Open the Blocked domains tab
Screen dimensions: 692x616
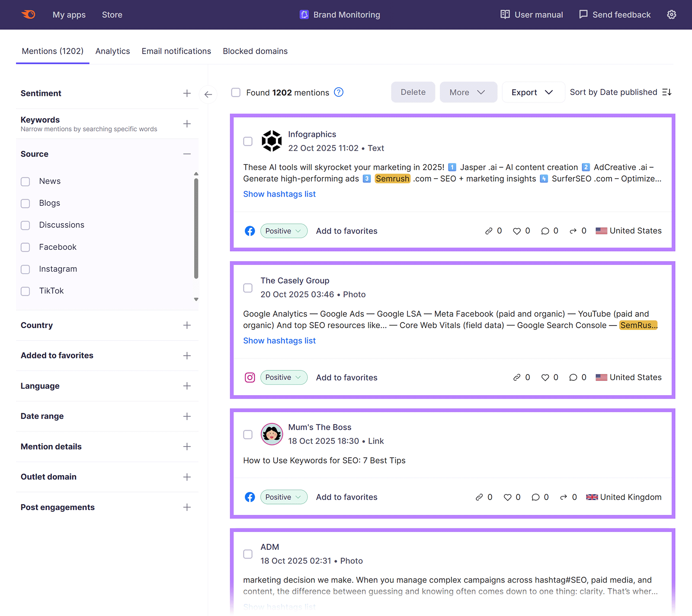point(255,51)
